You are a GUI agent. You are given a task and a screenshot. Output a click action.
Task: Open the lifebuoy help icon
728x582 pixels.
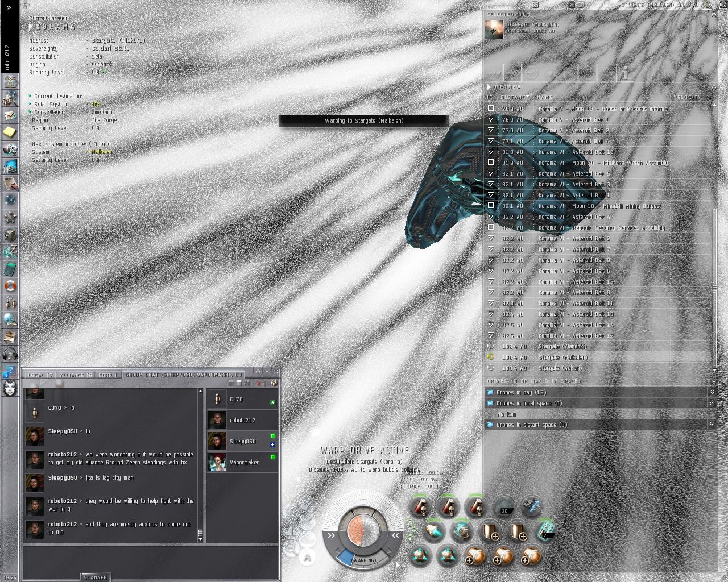coord(10,286)
